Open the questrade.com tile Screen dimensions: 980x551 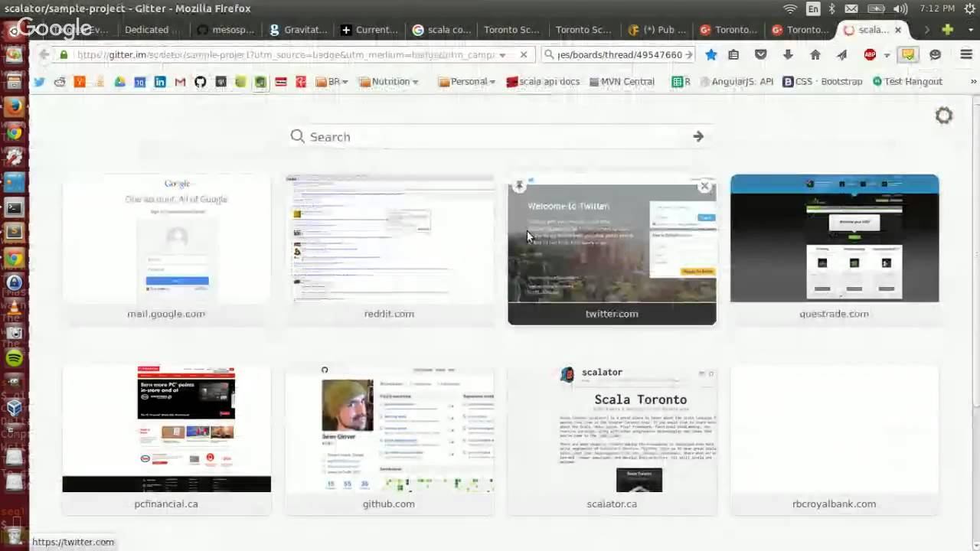pyautogui.click(x=834, y=249)
